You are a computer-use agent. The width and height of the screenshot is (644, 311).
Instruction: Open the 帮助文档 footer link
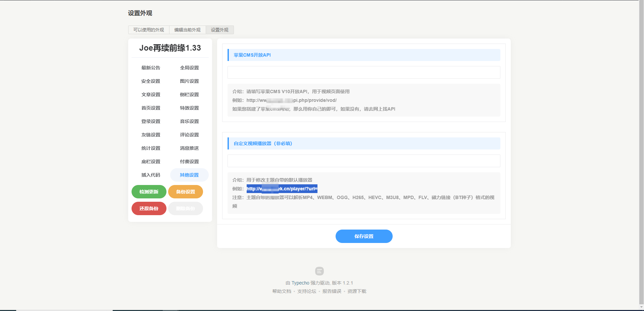(282, 291)
